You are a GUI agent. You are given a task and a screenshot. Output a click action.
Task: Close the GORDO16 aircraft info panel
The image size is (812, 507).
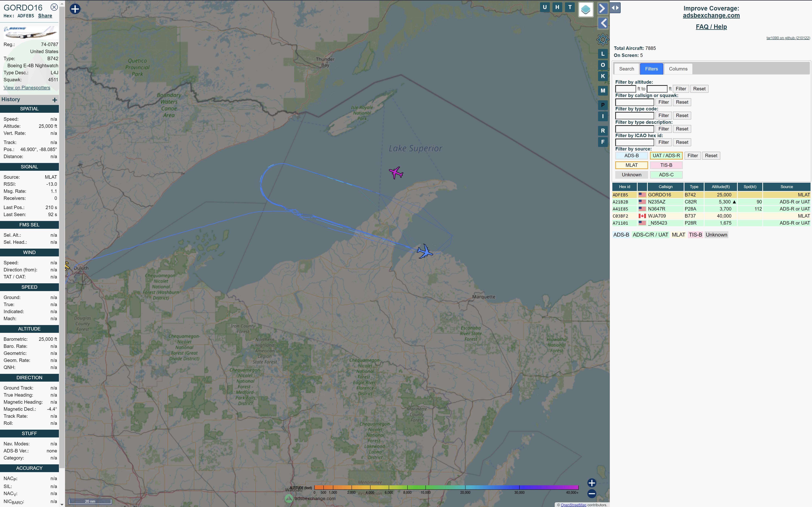(54, 7)
